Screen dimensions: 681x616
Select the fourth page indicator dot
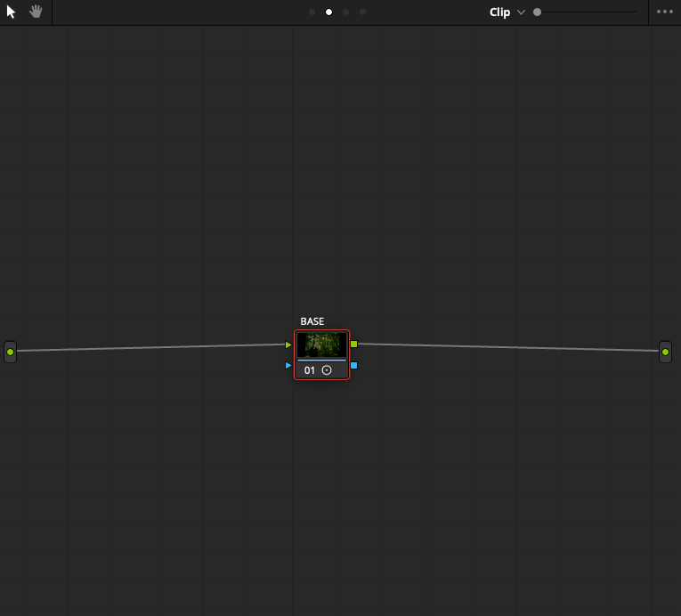[362, 12]
